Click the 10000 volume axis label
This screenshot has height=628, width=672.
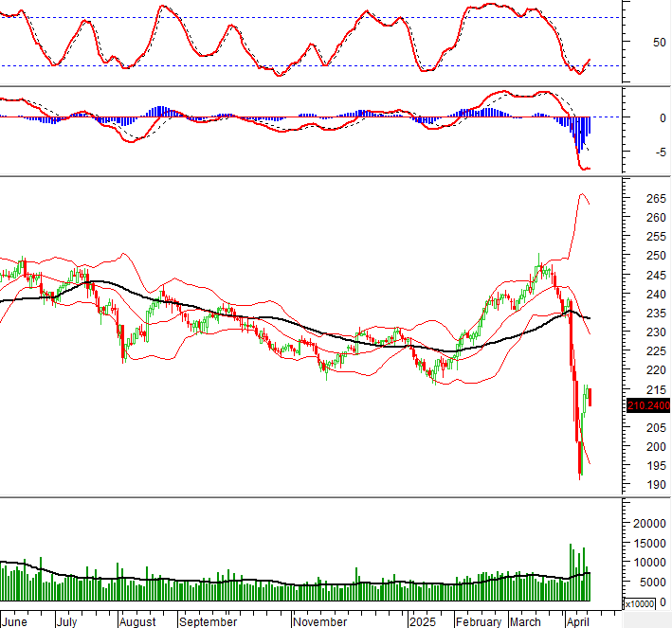pyautogui.click(x=649, y=562)
